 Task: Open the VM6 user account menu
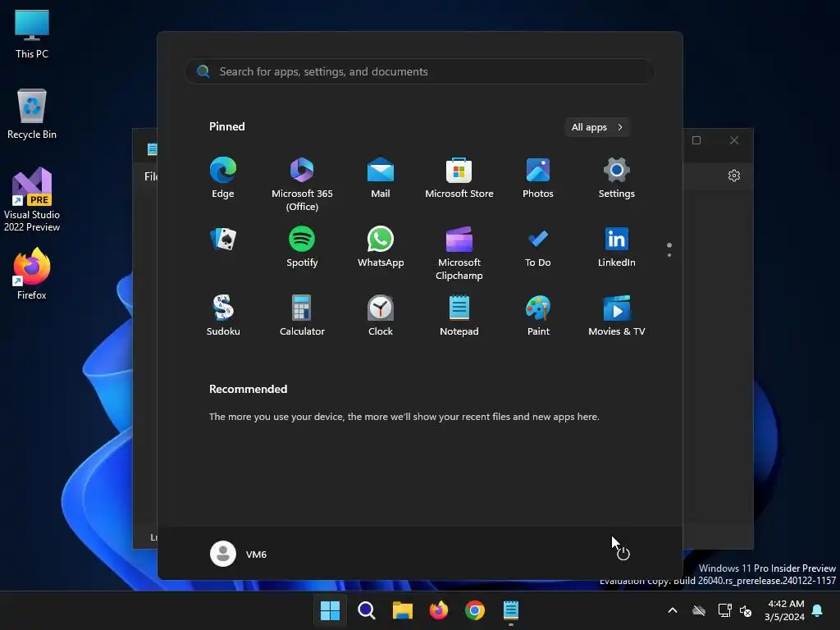point(239,554)
